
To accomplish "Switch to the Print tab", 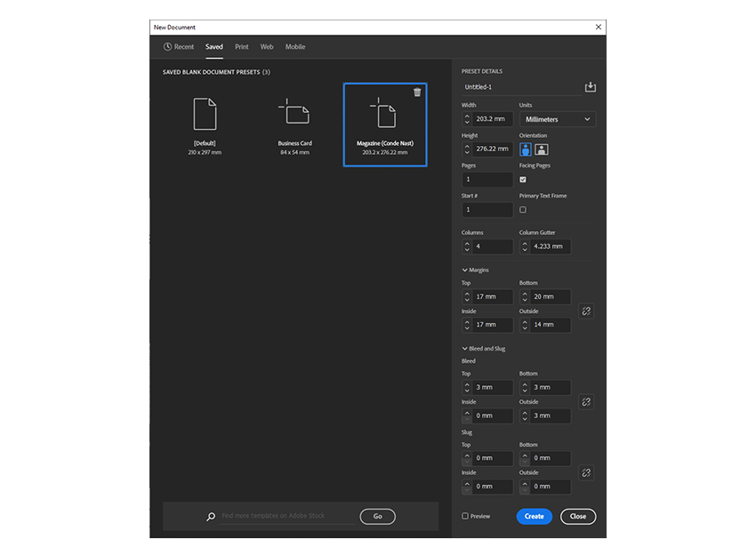I will [x=242, y=47].
